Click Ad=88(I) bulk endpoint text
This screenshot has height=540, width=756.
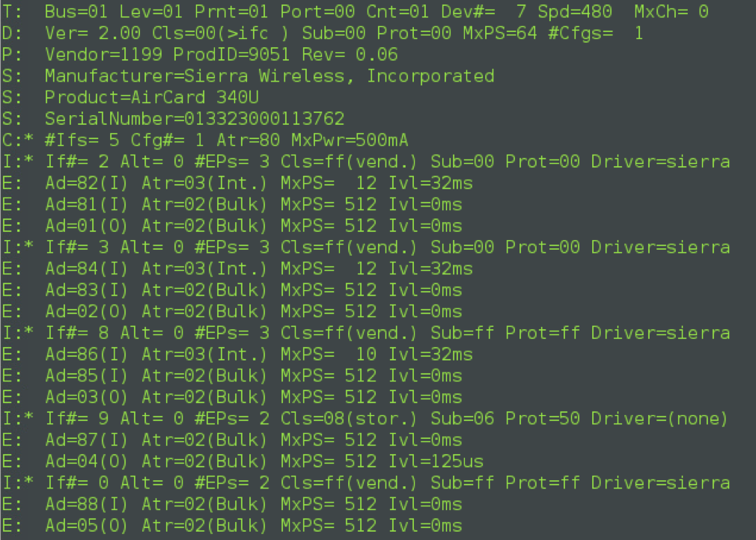[87, 504]
